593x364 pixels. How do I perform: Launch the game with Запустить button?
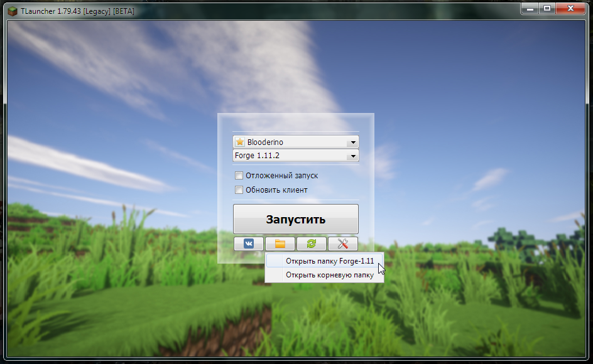tap(296, 219)
